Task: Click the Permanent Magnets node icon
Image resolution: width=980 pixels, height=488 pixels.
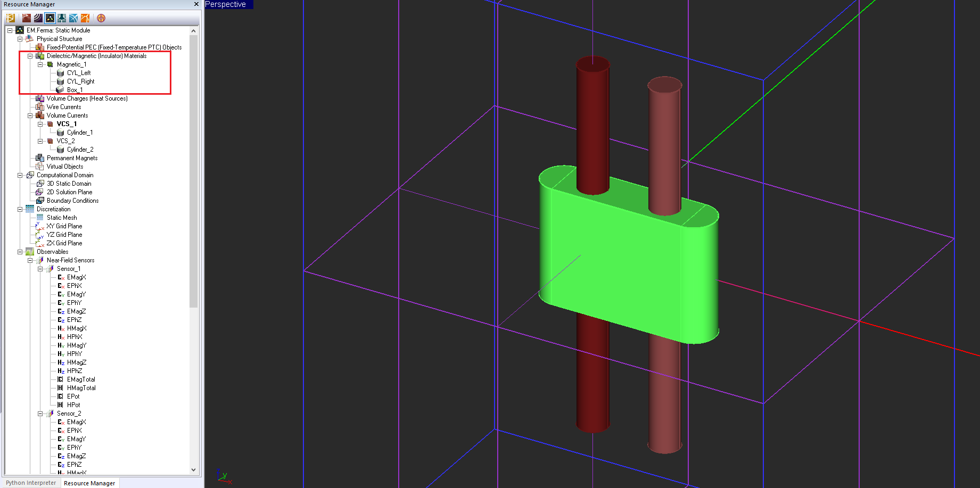Action: tap(40, 158)
